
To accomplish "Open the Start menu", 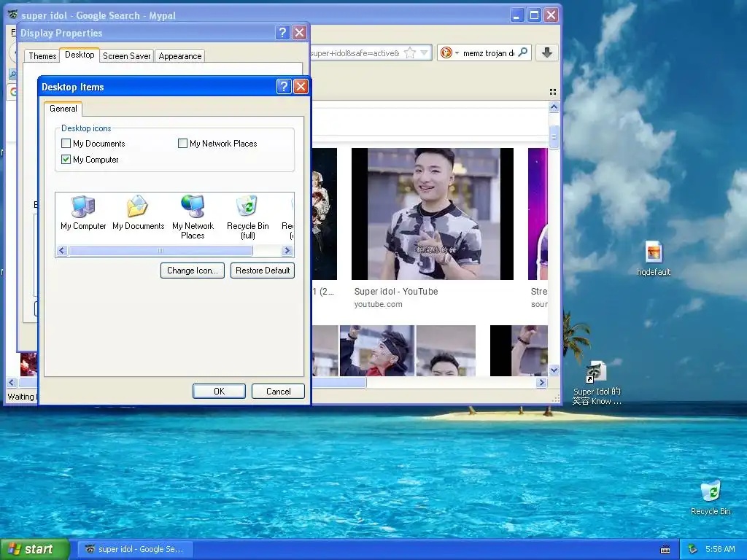I will [x=35, y=549].
